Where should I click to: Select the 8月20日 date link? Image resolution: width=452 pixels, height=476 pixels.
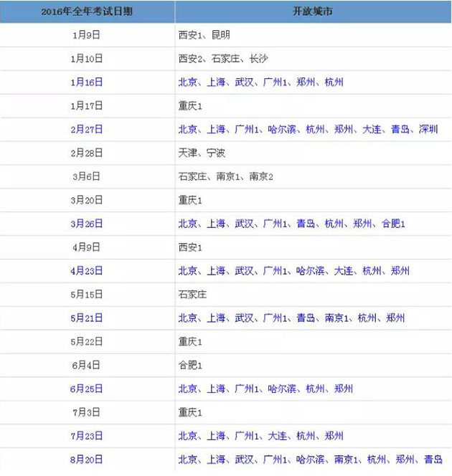87,460
